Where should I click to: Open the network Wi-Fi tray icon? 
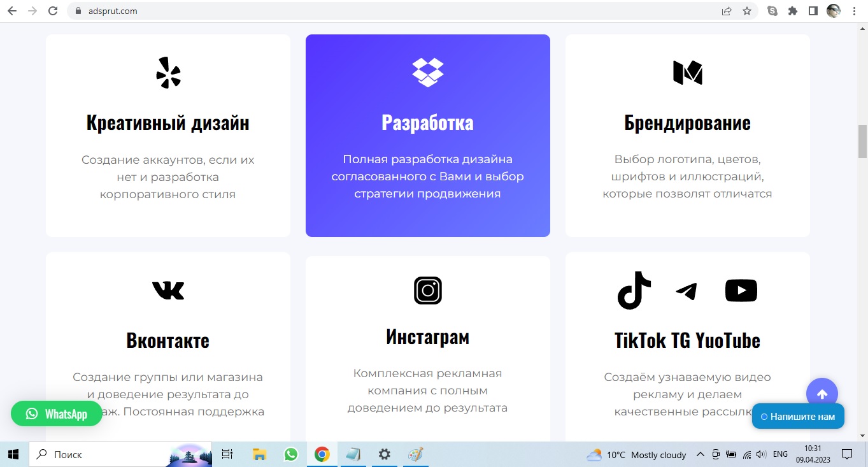click(747, 454)
